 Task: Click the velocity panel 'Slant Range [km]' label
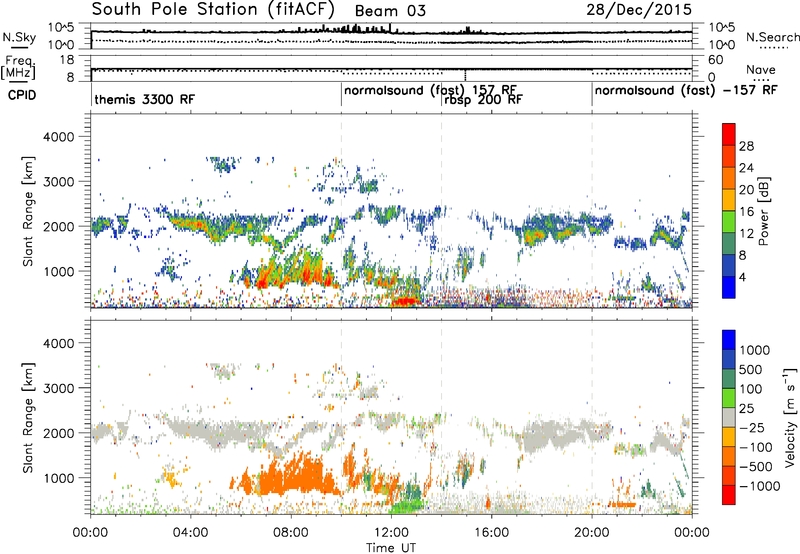pos(28,417)
